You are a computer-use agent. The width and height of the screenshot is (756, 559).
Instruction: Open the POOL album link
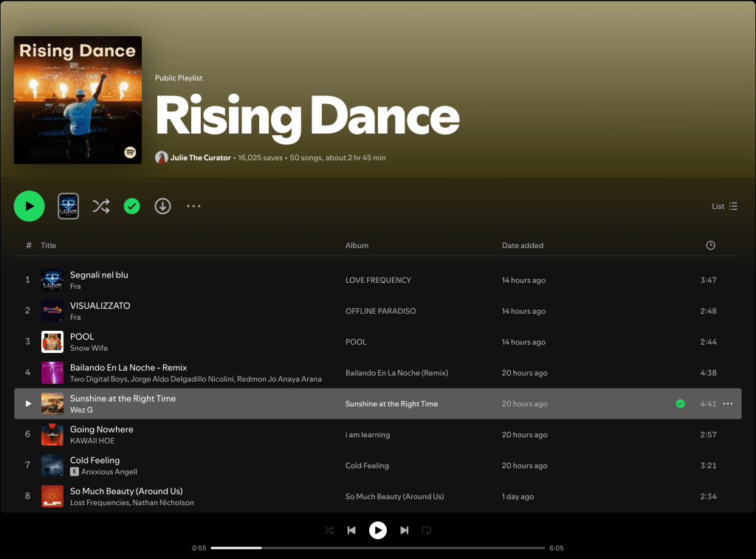tap(356, 342)
